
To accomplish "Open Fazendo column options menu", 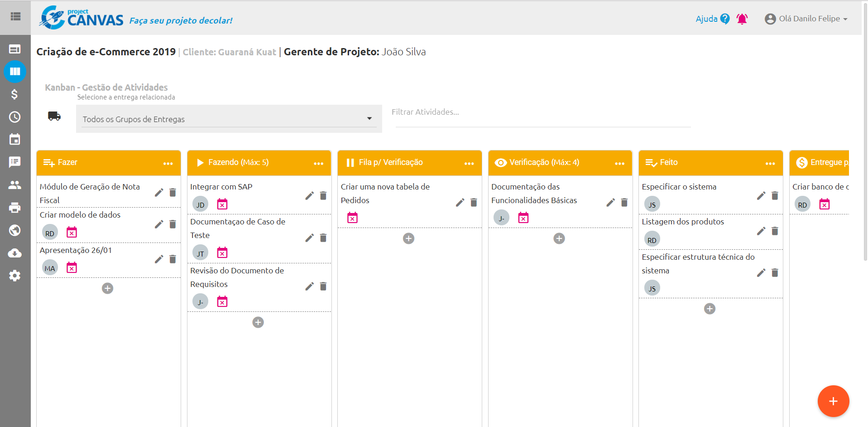I will point(319,163).
